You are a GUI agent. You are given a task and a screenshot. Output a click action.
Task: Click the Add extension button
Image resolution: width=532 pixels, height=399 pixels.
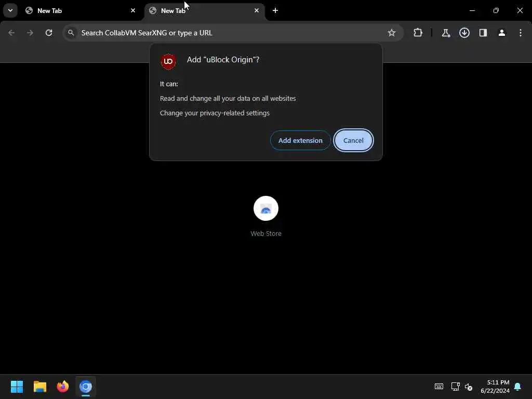pyautogui.click(x=300, y=140)
